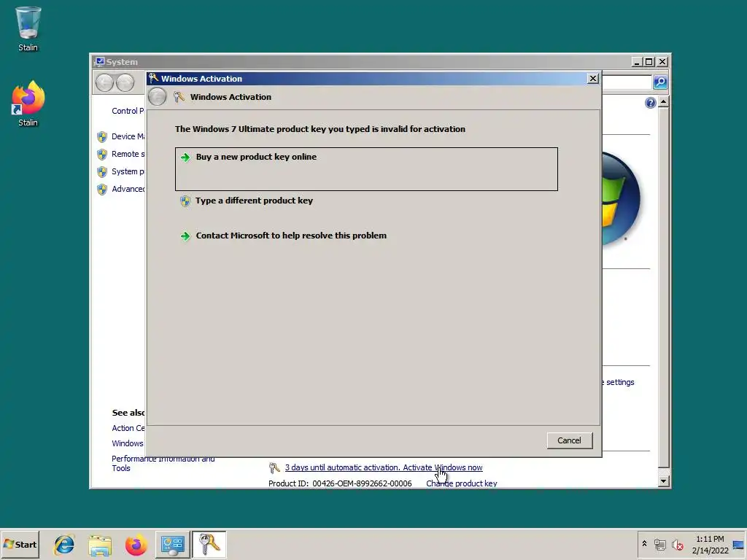This screenshot has width=747, height=560.
Task: Open Advanced system settings link
Action: (128, 189)
